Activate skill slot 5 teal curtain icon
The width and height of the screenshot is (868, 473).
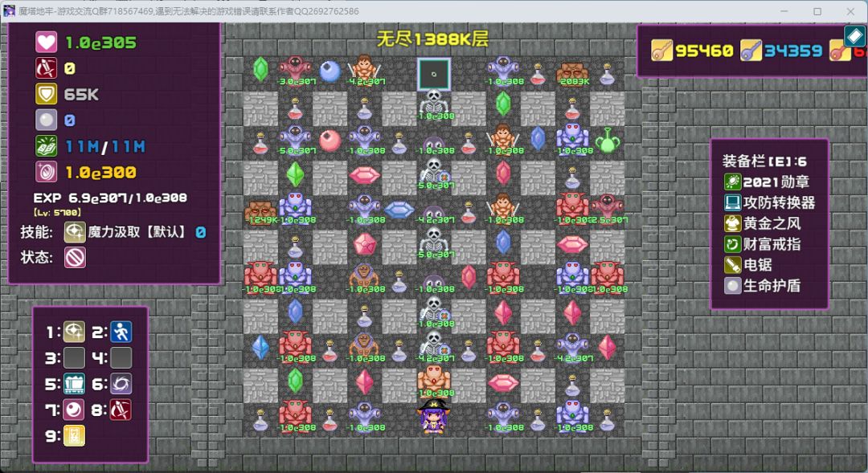(74, 384)
